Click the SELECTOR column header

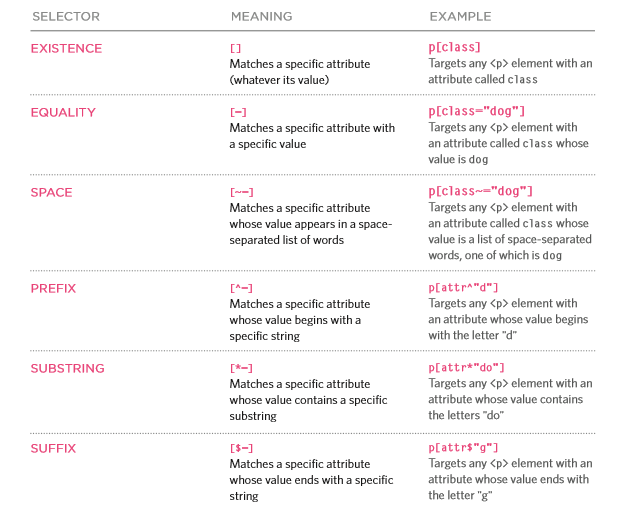click(x=66, y=17)
